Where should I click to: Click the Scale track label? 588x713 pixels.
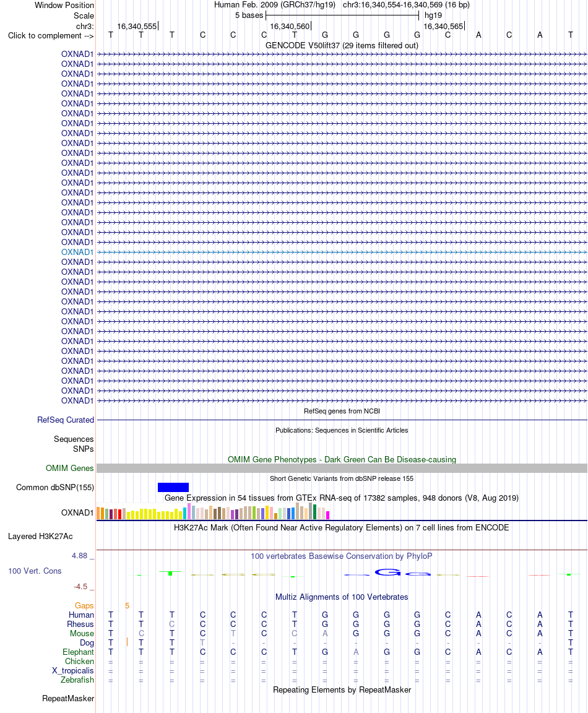84,15
